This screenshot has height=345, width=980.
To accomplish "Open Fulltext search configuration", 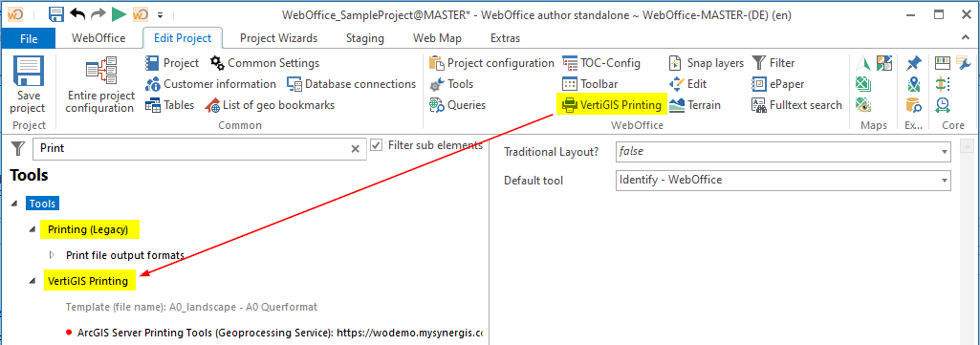I will [x=796, y=105].
